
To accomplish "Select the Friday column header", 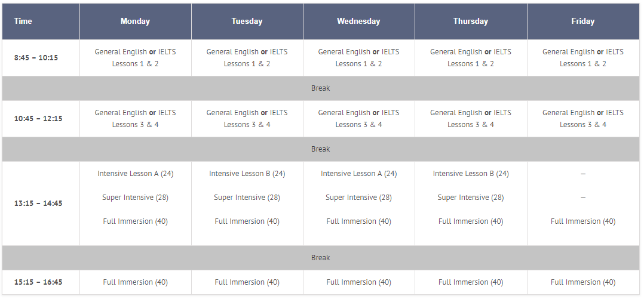I will pos(582,21).
